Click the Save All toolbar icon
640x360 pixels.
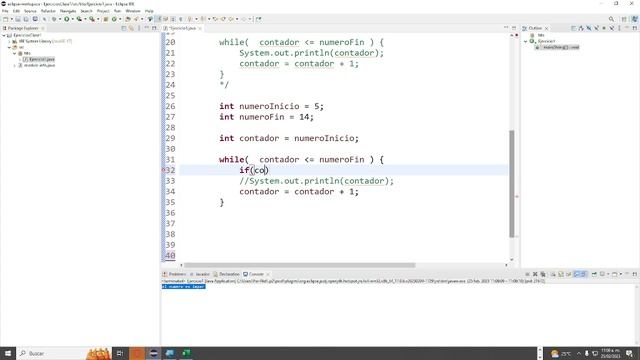(26, 19)
